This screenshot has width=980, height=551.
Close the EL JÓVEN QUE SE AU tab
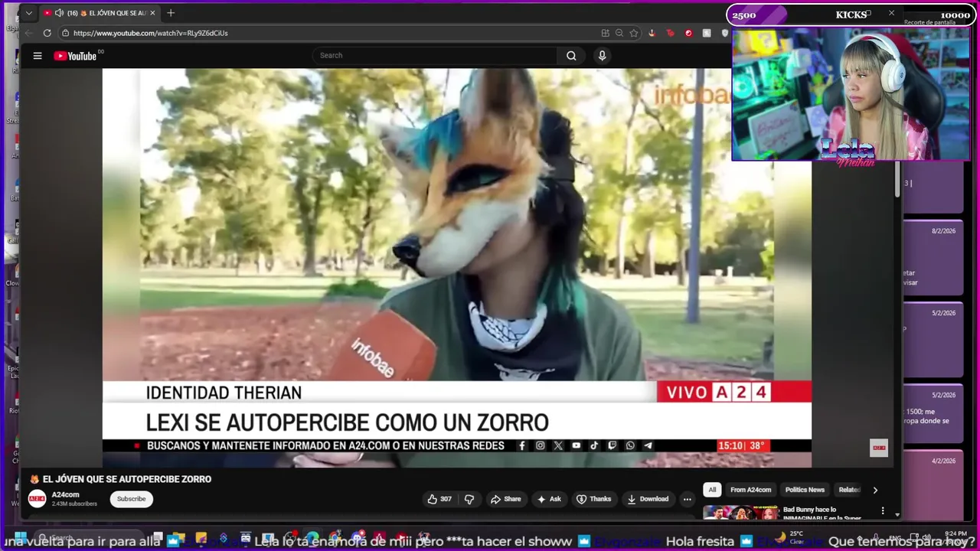152,13
